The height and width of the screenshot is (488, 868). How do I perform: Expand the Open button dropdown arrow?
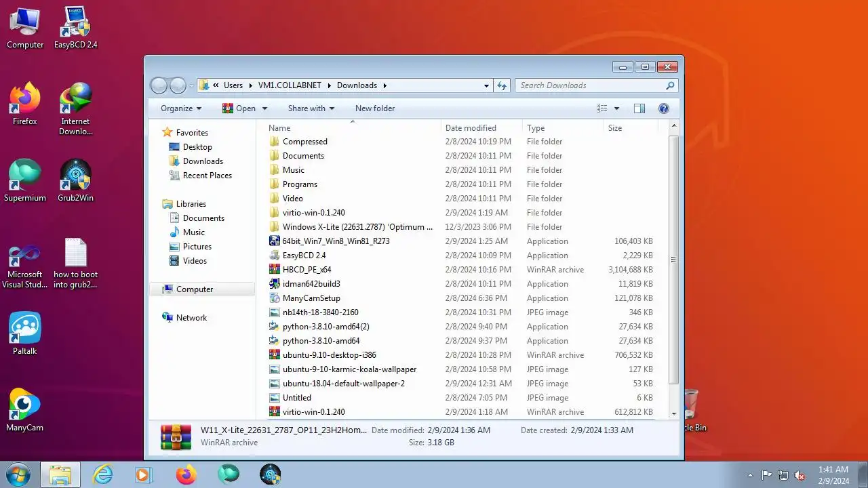pyautogui.click(x=264, y=108)
